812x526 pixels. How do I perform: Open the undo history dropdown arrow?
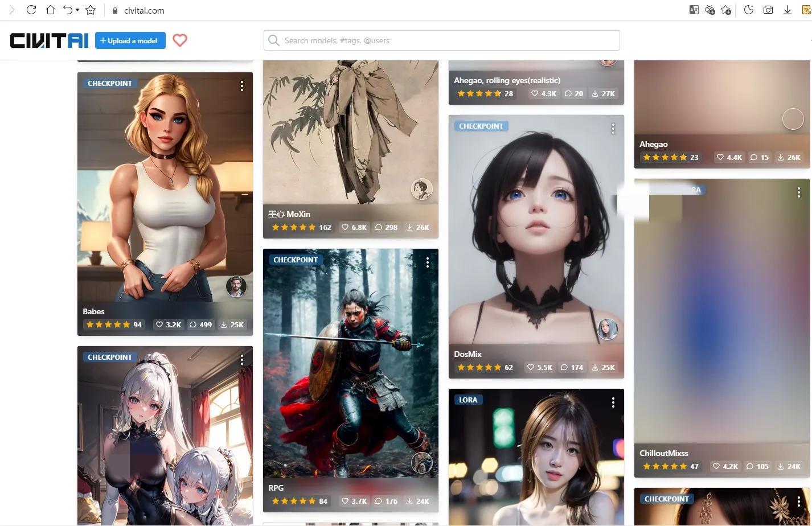tap(77, 10)
